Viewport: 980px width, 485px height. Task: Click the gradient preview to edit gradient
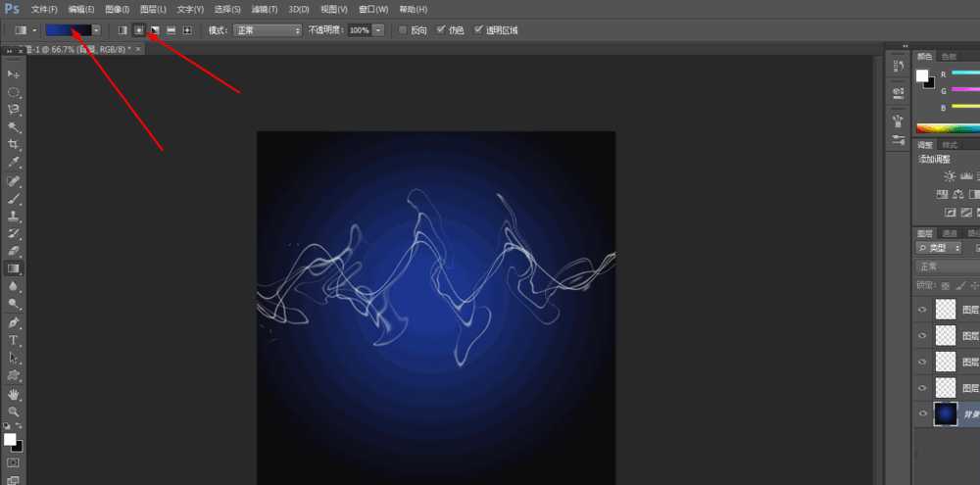click(x=69, y=30)
